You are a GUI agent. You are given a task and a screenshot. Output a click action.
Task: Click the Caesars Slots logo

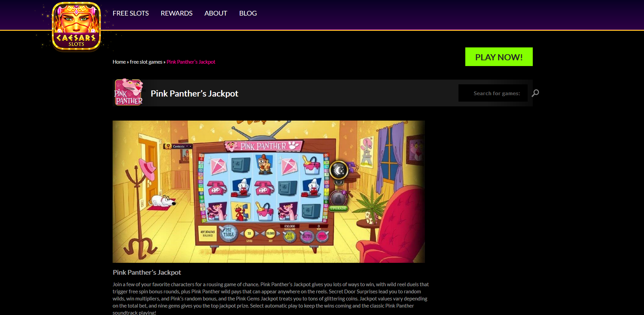[76, 26]
